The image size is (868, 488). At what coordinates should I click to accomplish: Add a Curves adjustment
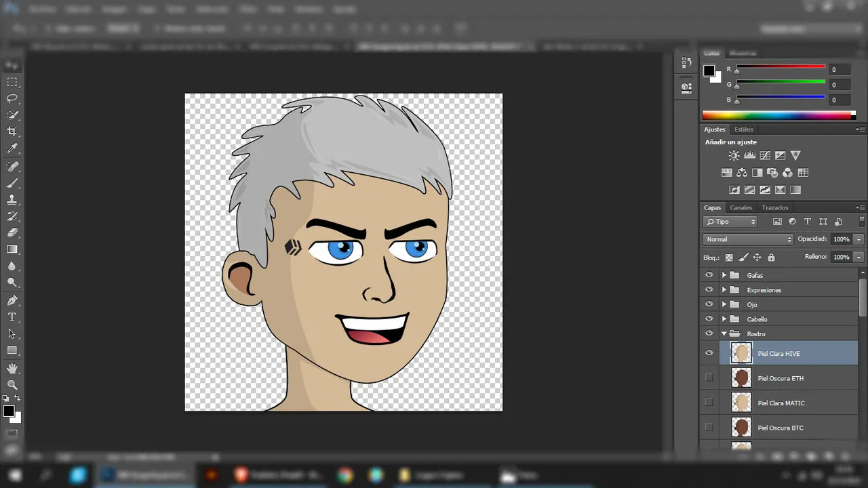point(765,155)
